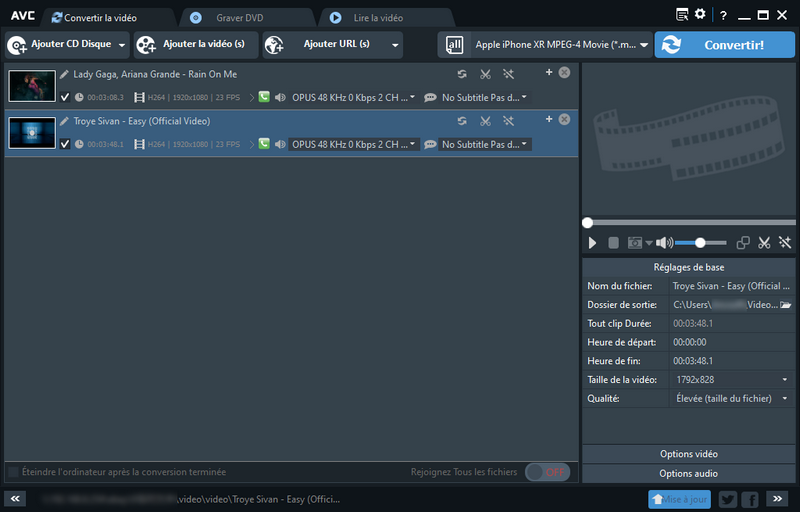This screenshot has width=800, height=512.
Task: Click subtitle bubble icon on Lady Gaga row
Action: pyautogui.click(x=430, y=97)
